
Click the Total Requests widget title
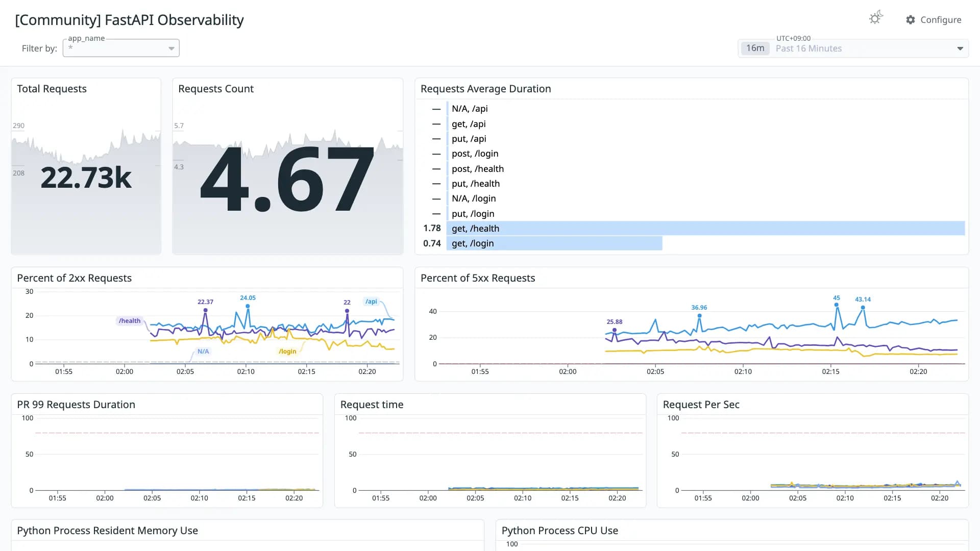click(x=52, y=89)
